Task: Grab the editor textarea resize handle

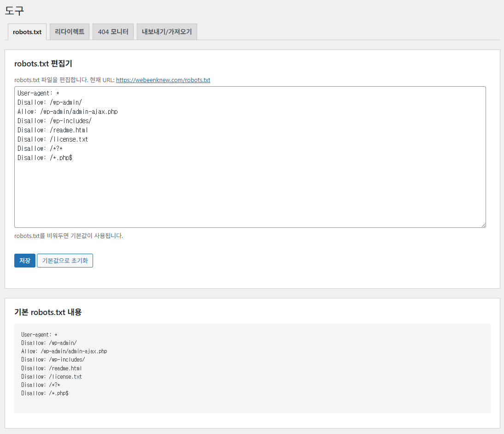Action: (483, 225)
